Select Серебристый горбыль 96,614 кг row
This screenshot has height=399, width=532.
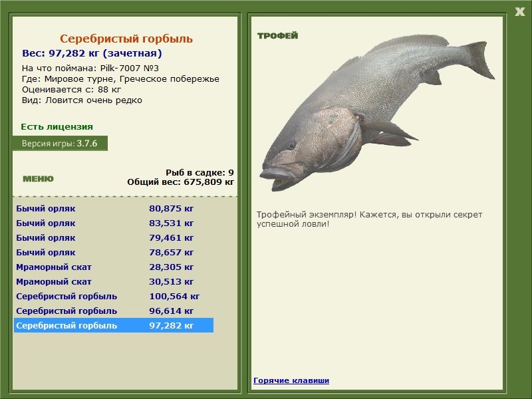pyautogui.click(x=114, y=311)
